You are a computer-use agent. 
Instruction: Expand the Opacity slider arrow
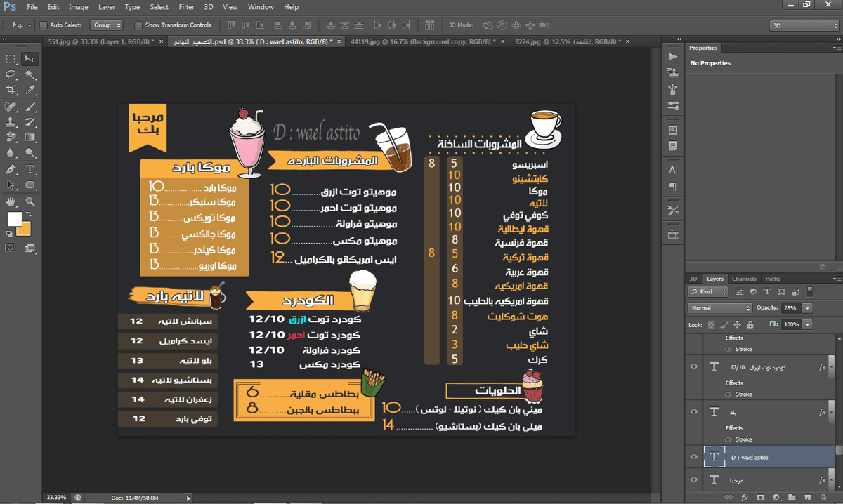coord(808,308)
